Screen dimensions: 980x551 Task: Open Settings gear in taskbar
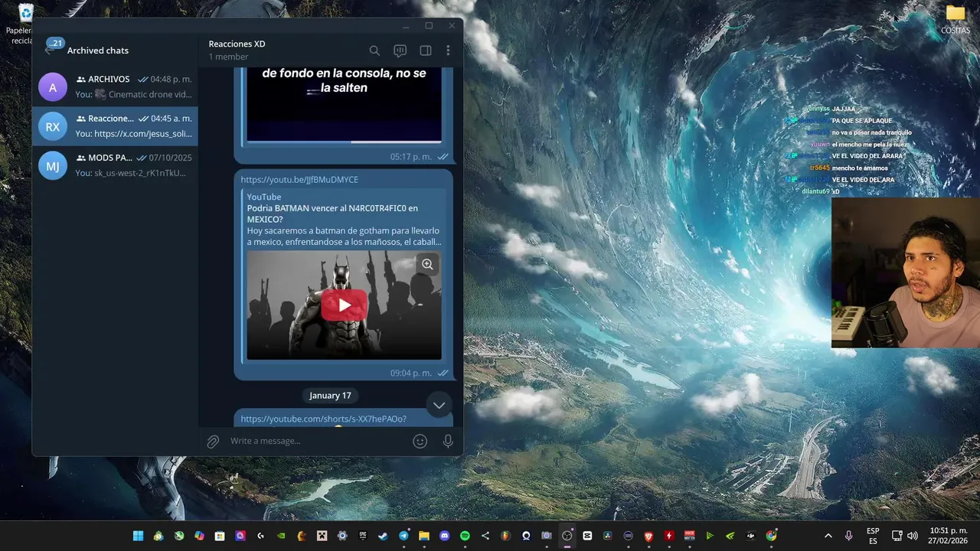pos(342,536)
